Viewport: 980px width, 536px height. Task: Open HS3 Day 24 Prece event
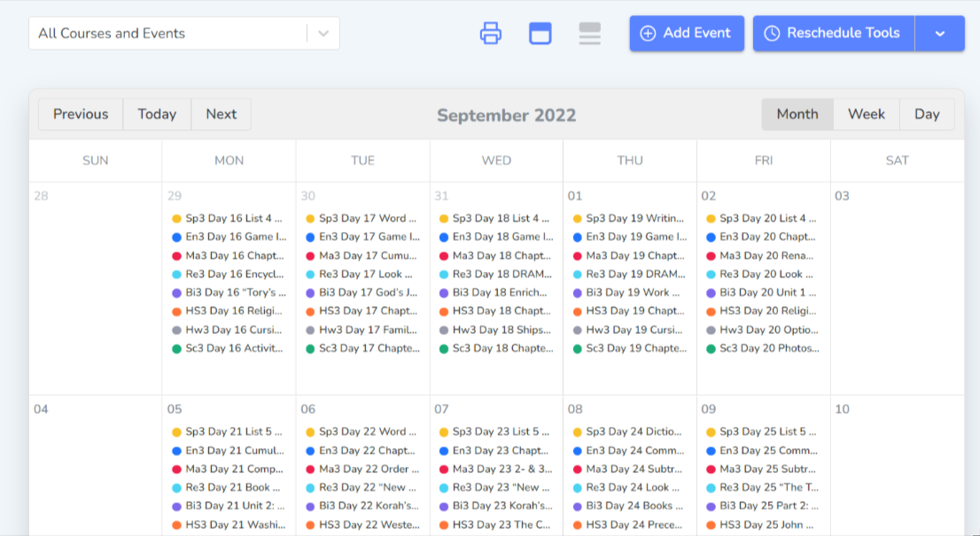point(629,524)
